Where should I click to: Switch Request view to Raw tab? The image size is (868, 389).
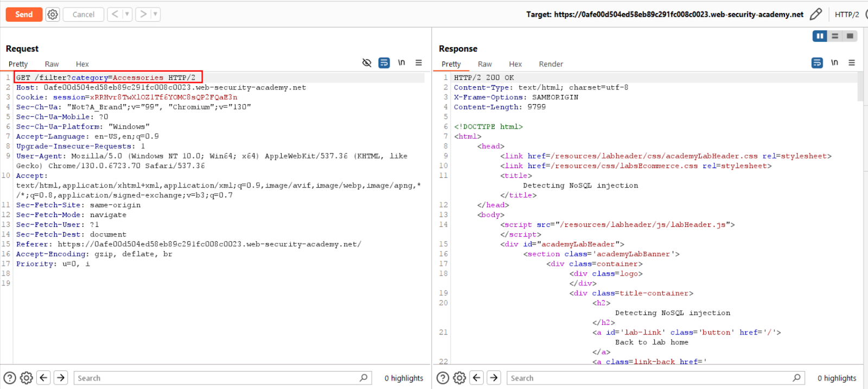52,64
